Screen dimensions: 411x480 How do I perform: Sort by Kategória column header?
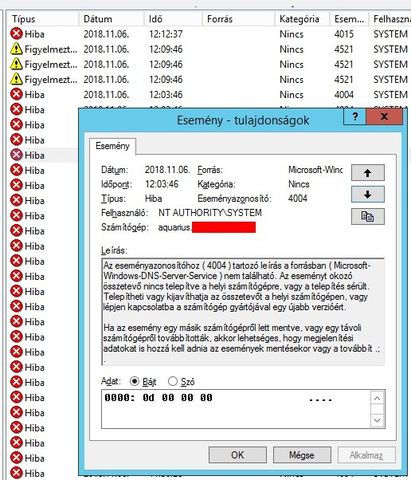click(302, 19)
